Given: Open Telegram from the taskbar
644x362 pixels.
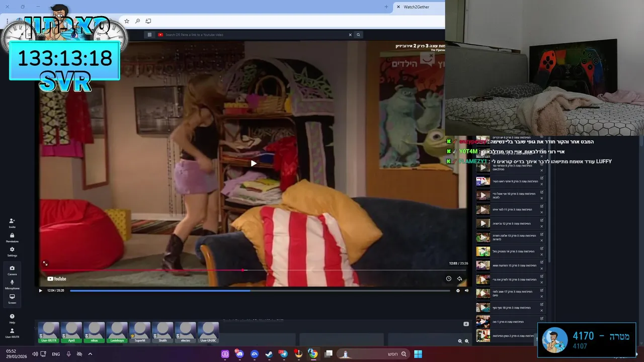Looking at the screenshot, I should [284, 354].
